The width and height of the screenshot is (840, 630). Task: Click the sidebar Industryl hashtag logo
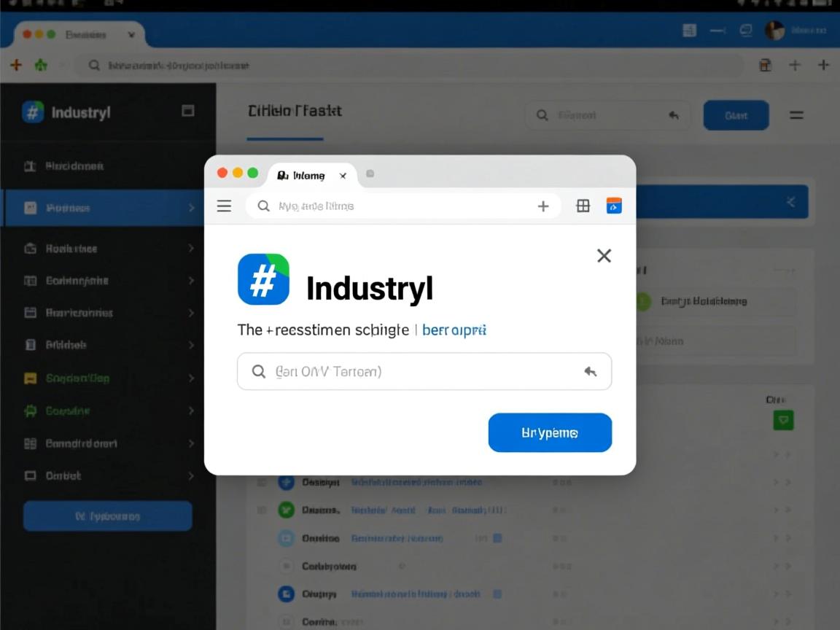[33, 112]
